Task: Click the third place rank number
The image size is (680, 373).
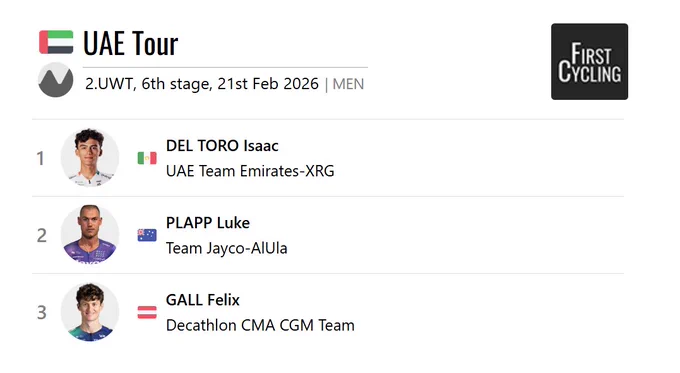Action: (x=41, y=313)
